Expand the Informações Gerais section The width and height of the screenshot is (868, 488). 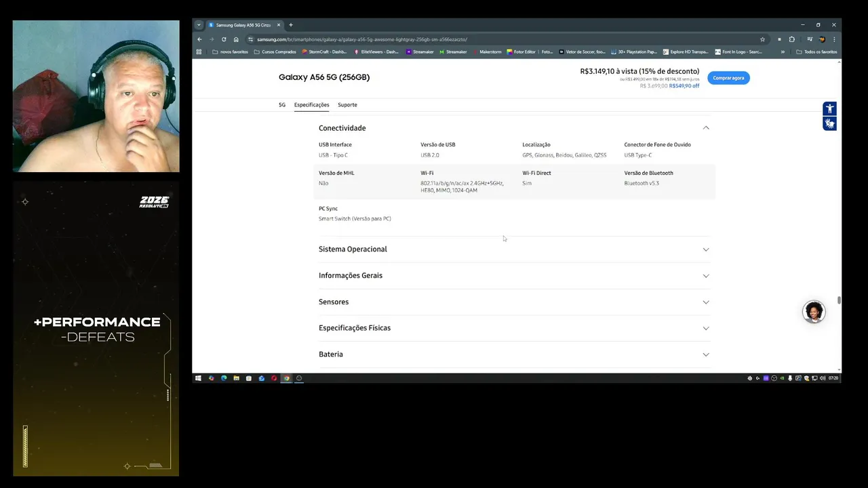(514, 276)
